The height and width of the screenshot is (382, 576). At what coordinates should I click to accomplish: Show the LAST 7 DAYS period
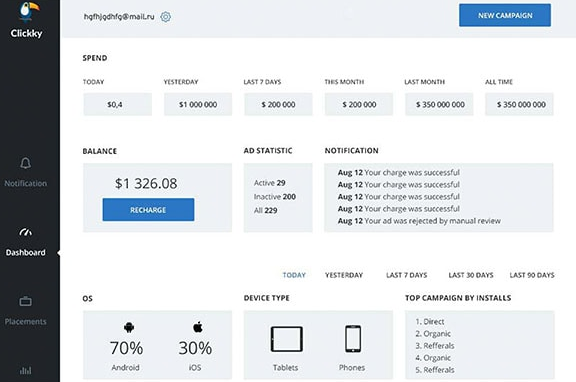click(407, 275)
